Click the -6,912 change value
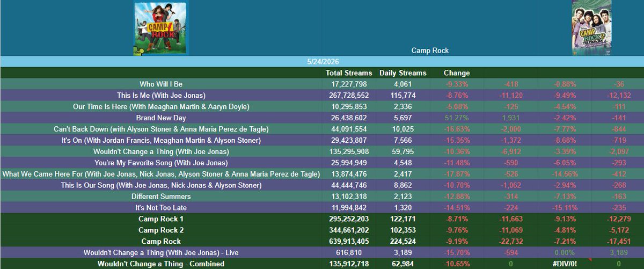 (x=510, y=152)
